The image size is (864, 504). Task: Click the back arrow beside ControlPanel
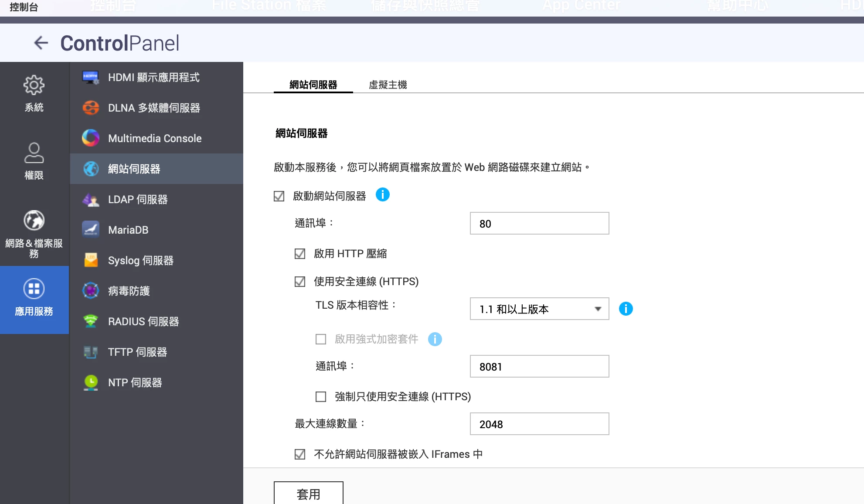pyautogui.click(x=41, y=43)
